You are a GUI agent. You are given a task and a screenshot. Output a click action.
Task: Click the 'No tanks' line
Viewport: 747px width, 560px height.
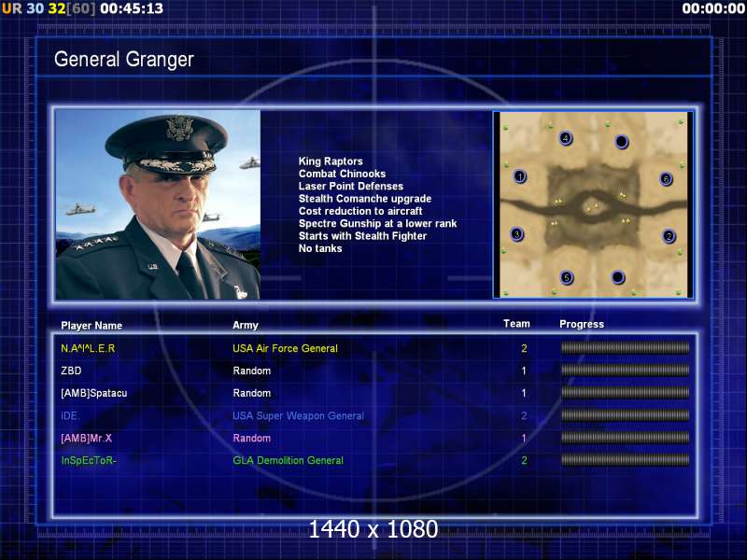320,248
